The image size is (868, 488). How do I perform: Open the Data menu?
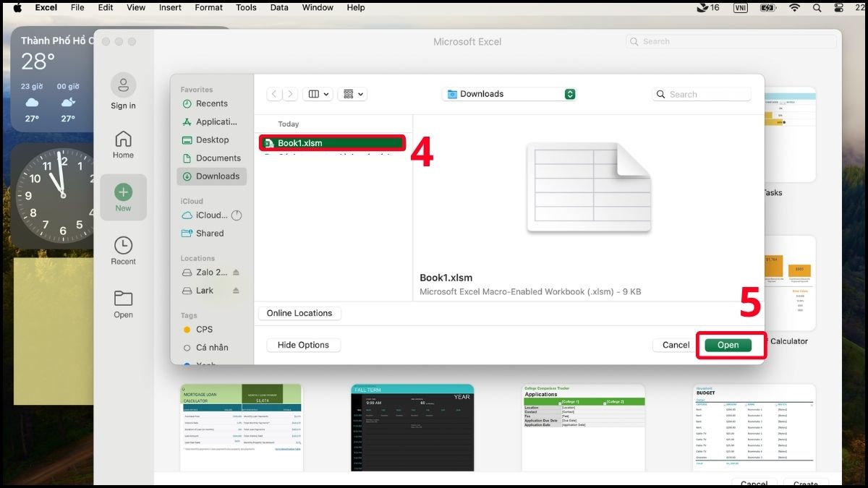[279, 7]
